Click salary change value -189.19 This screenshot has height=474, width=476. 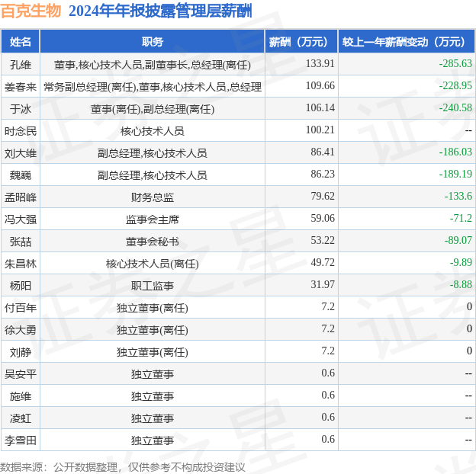pos(455,174)
